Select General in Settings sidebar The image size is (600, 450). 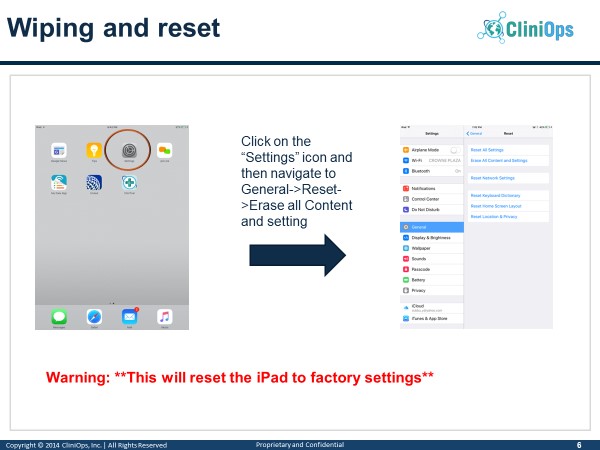click(x=432, y=227)
